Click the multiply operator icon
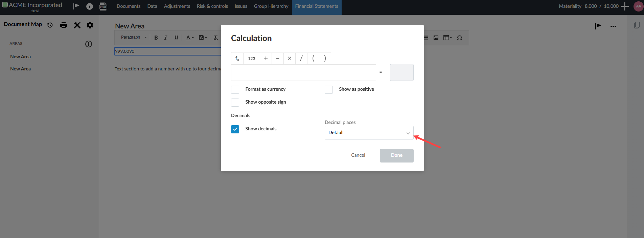Viewport: 644px width, 238px height. 290,58
